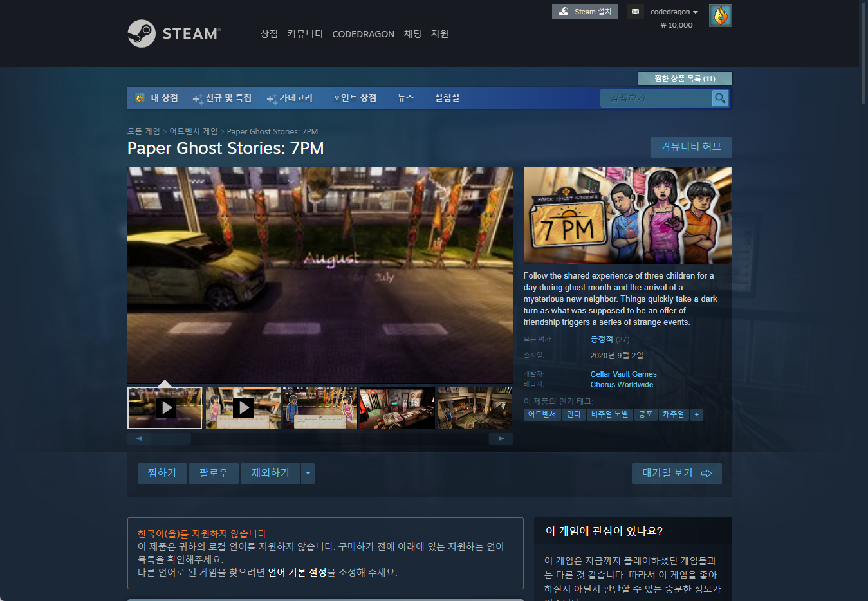View wallet balance ₩ 10,000

(x=676, y=25)
